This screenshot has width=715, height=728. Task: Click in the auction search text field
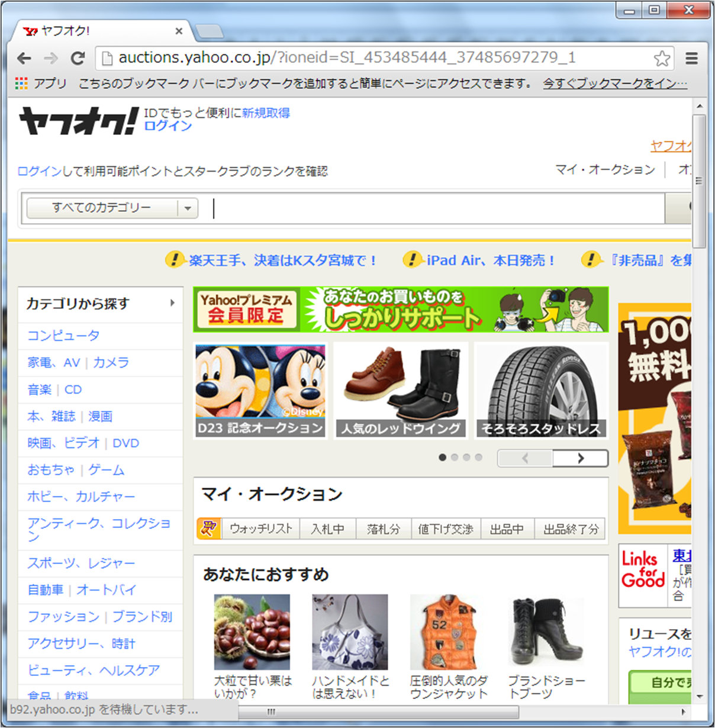[x=438, y=208]
